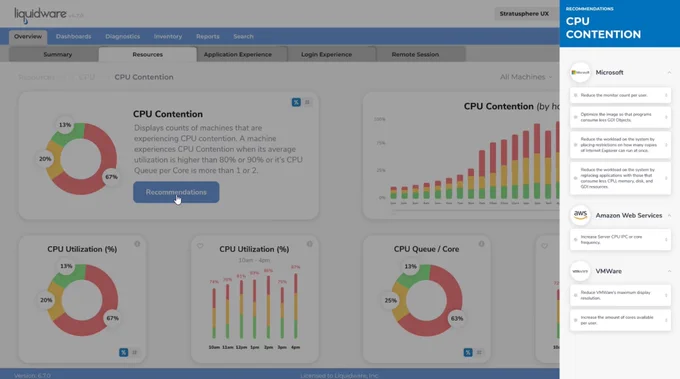Click 25% label on CPU Queue / Core donut
Image resolution: width=680 pixels, height=379 pixels.
click(x=390, y=300)
